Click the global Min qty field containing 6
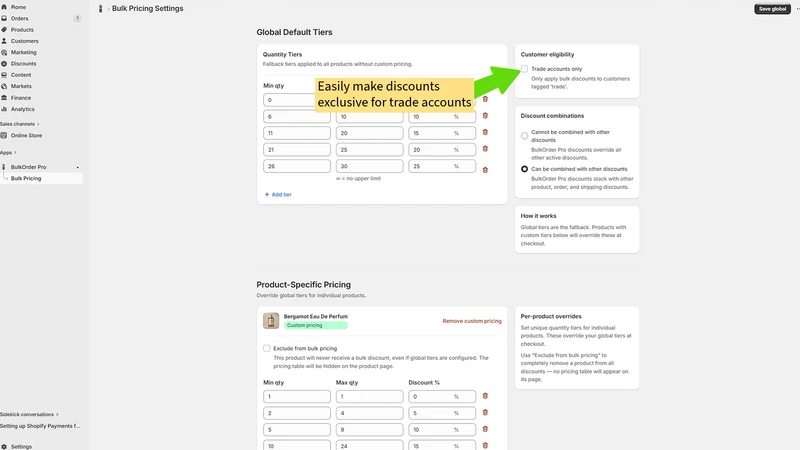Viewport: 800px width, 450px height. (297, 117)
